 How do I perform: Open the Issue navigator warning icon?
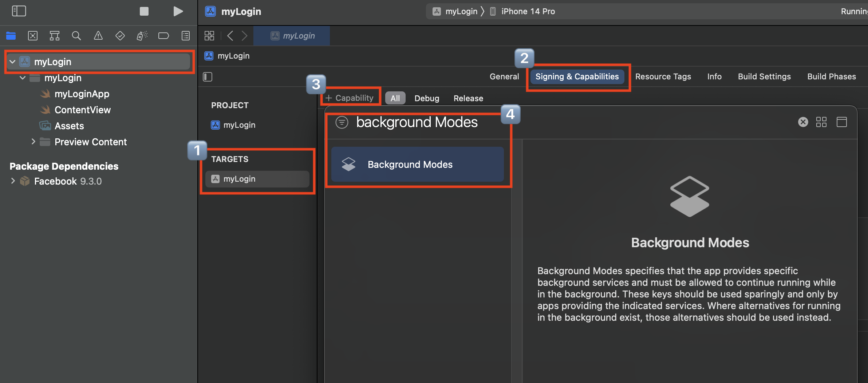[x=98, y=36]
